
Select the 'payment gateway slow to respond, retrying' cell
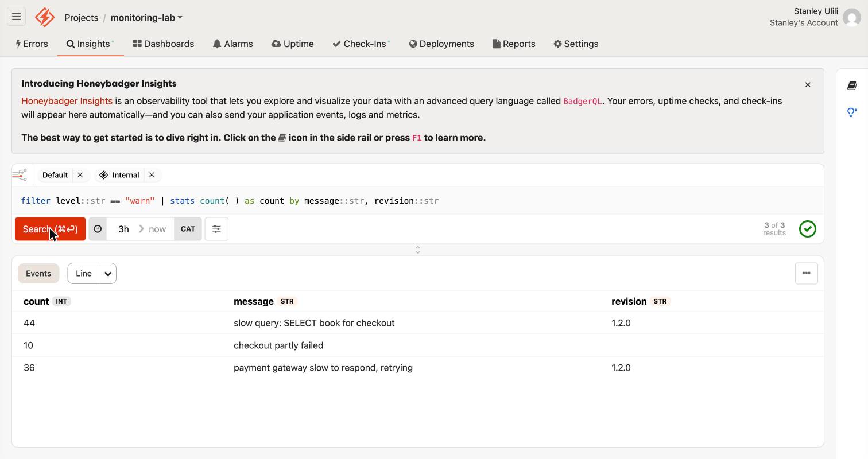coord(323,368)
